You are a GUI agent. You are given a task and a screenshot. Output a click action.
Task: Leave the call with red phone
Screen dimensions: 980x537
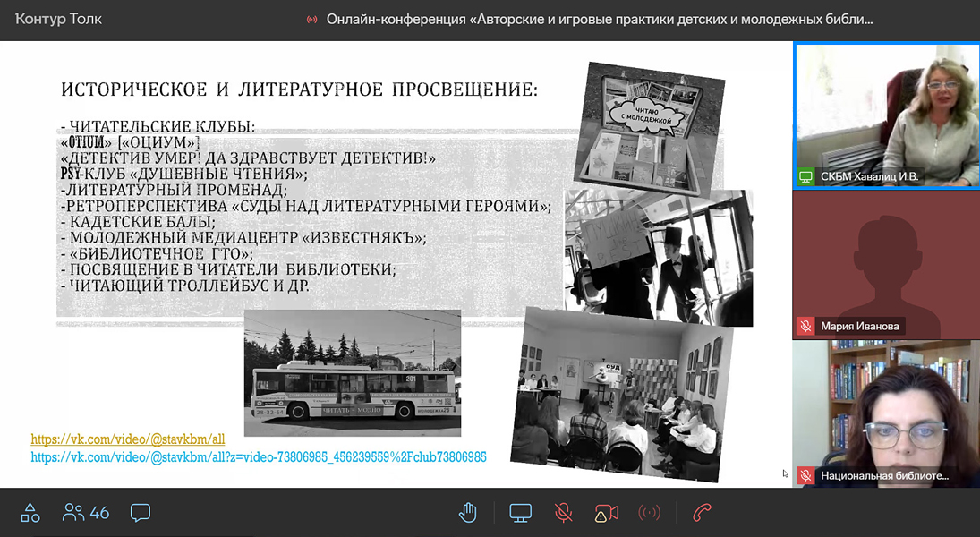coord(702,513)
